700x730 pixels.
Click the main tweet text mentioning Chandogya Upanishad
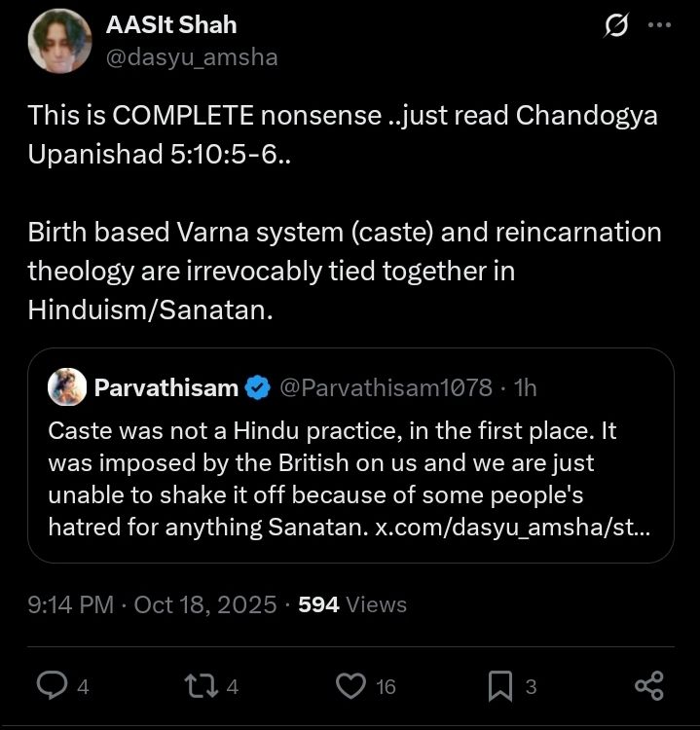tap(343, 130)
